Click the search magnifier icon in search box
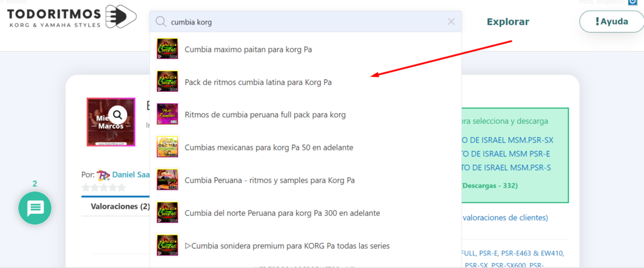The width and height of the screenshot is (644, 268). [162, 22]
